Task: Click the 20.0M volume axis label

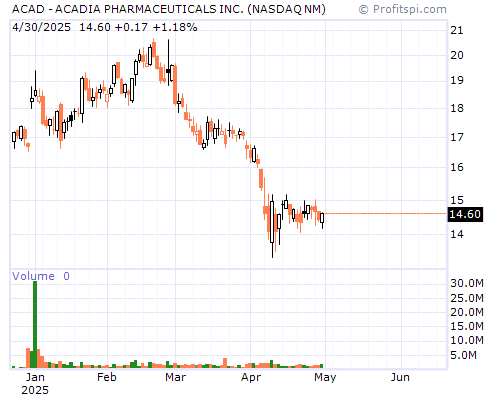Action: pos(467,312)
